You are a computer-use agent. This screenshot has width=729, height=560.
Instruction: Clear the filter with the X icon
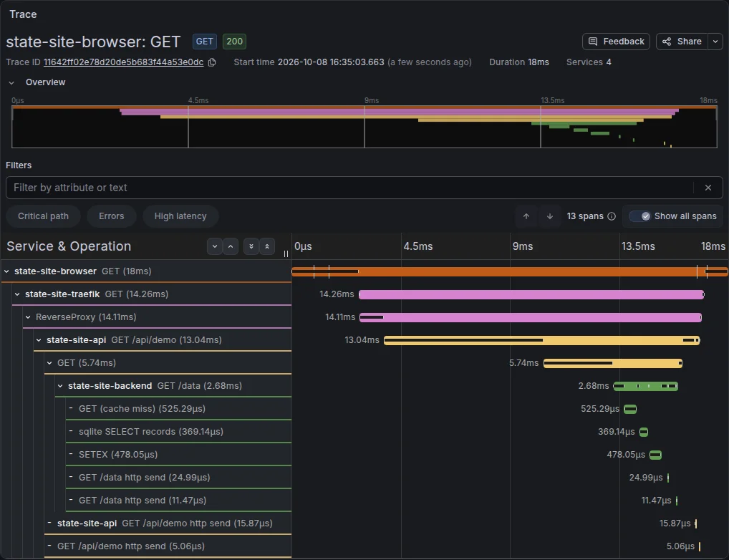click(x=708, y=188)
